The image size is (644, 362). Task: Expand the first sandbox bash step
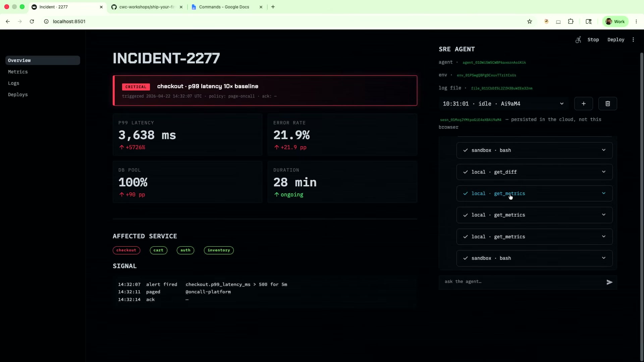point(534,150)
